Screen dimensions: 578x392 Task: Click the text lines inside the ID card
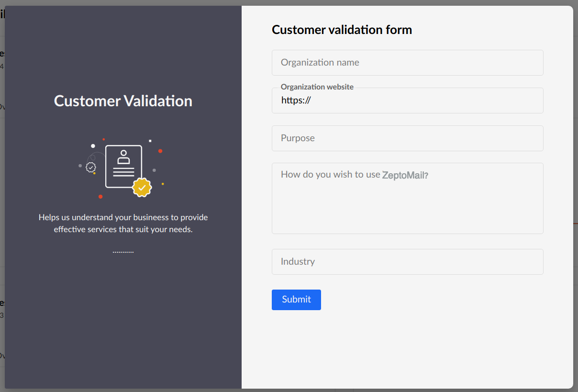123,172
